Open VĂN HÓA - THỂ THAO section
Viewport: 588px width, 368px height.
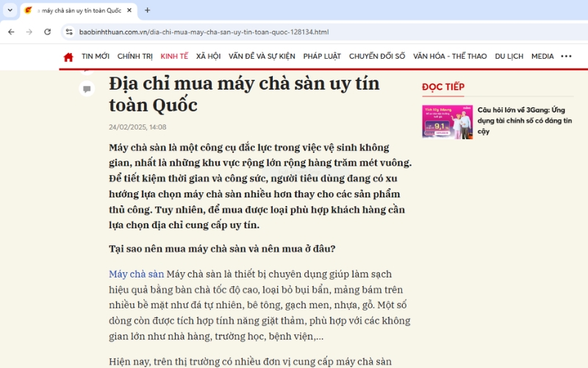[450, 57]
